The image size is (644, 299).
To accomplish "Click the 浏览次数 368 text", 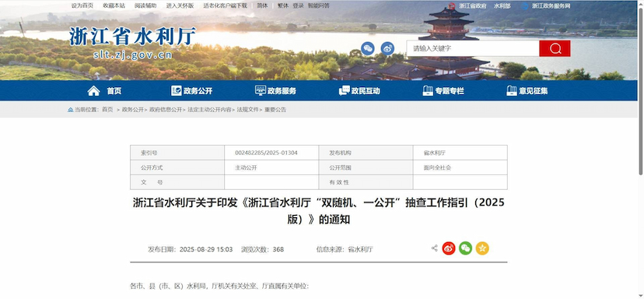I will [x=262, y=249].
